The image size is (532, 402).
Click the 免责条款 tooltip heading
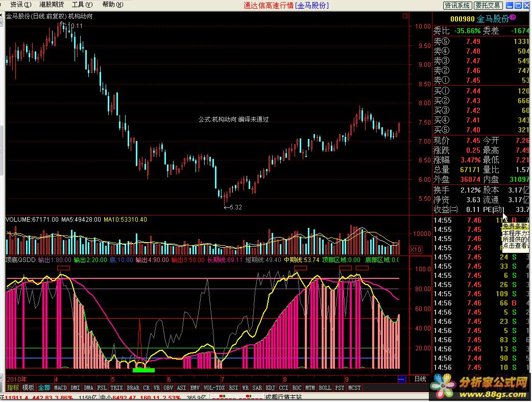[515, 226]
